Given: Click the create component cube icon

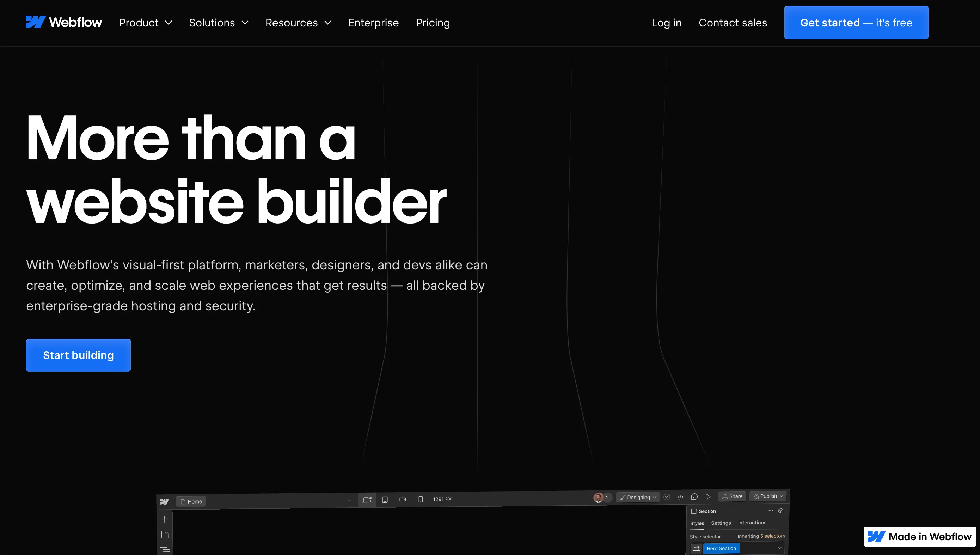Looking at the screenshot, I should click(781, 511).
